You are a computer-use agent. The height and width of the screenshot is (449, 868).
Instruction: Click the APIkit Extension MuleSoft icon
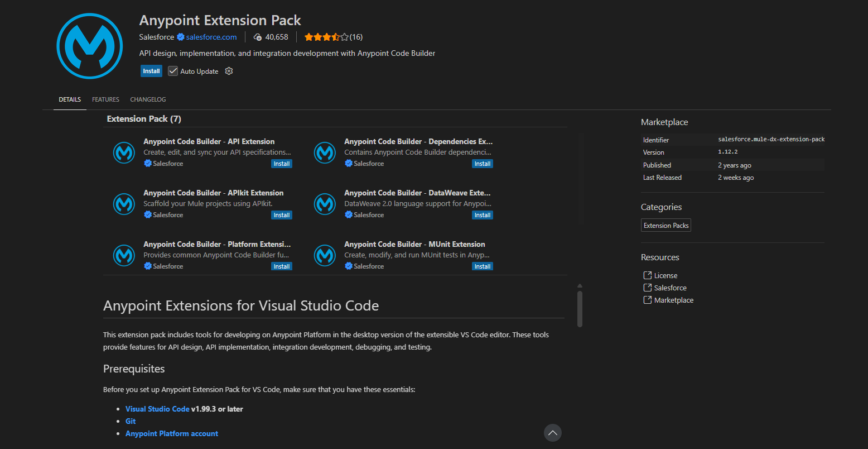click(124, 204)
